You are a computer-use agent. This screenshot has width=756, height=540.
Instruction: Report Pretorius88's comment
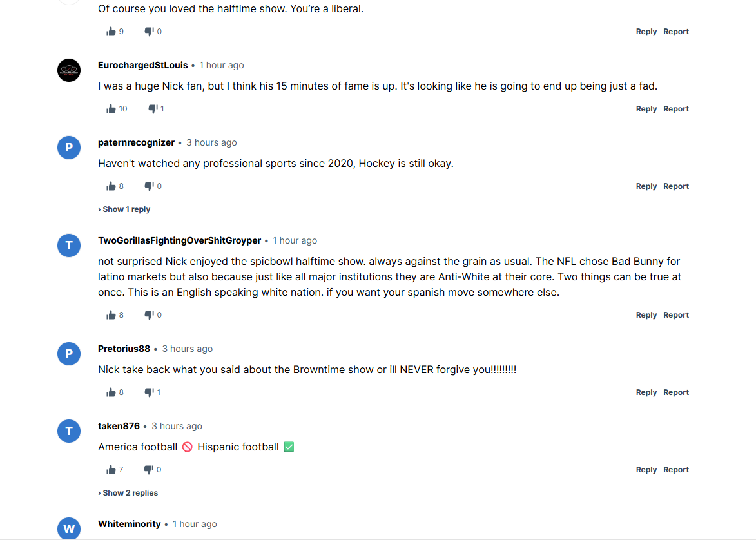676,392
